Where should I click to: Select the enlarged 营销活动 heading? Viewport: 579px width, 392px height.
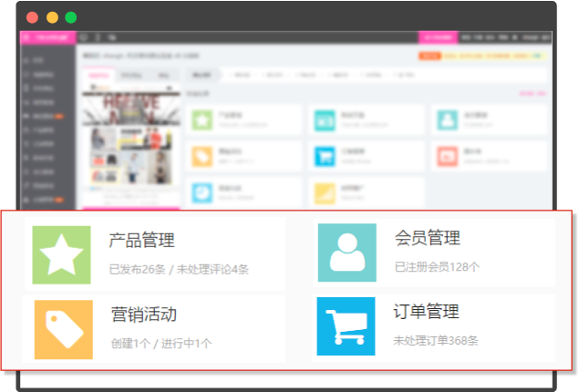pos(143,315)
